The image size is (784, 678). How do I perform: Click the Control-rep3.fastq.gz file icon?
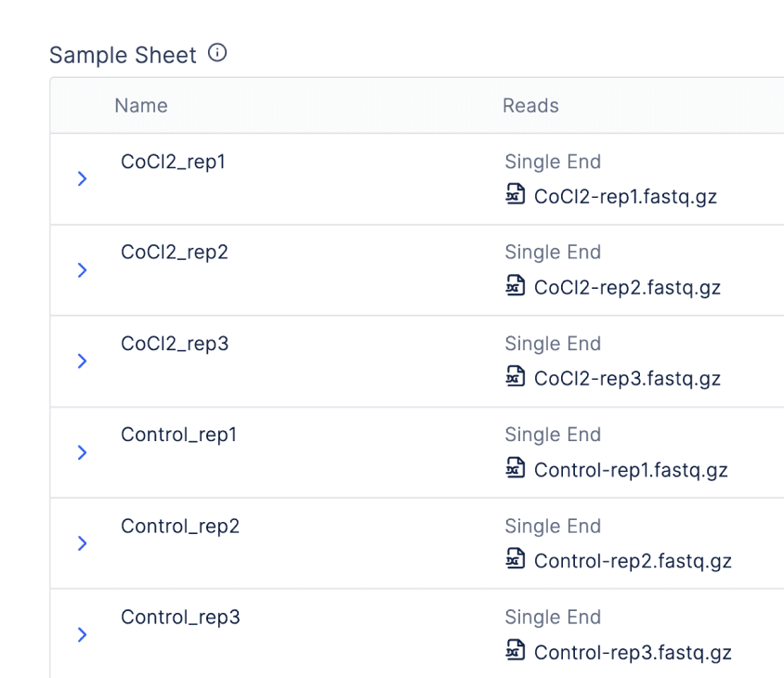[516, 652]
